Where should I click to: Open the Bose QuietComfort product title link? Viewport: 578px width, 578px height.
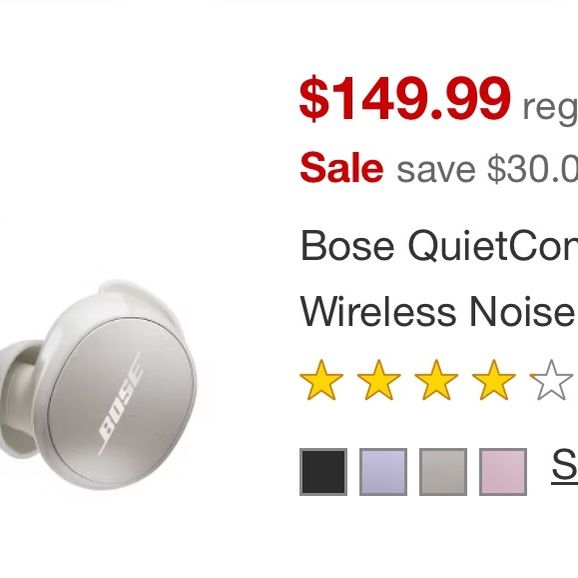439,246
